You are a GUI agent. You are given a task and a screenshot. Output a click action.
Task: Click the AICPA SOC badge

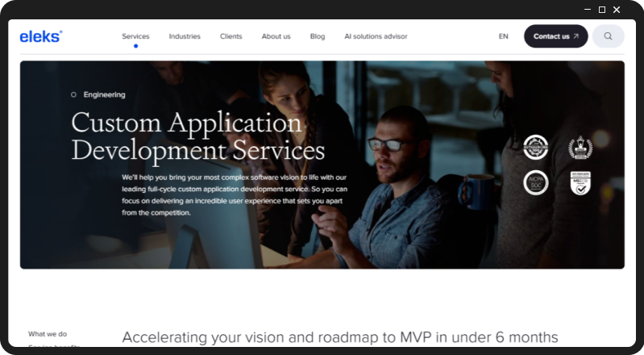coord(535,182)
